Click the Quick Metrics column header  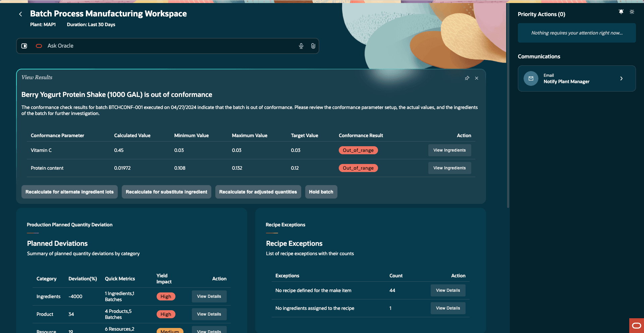pos(120,279)
